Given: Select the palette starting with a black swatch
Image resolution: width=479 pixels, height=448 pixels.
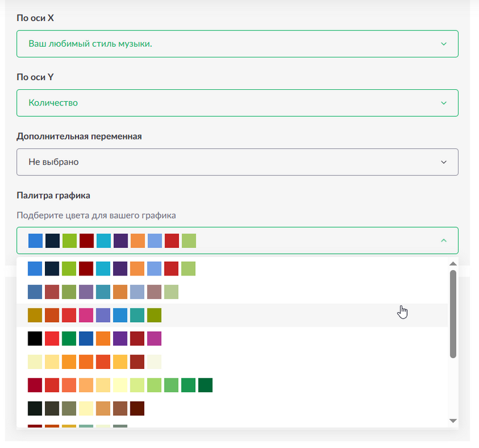Looking at the screenshot, I should 232,338.
